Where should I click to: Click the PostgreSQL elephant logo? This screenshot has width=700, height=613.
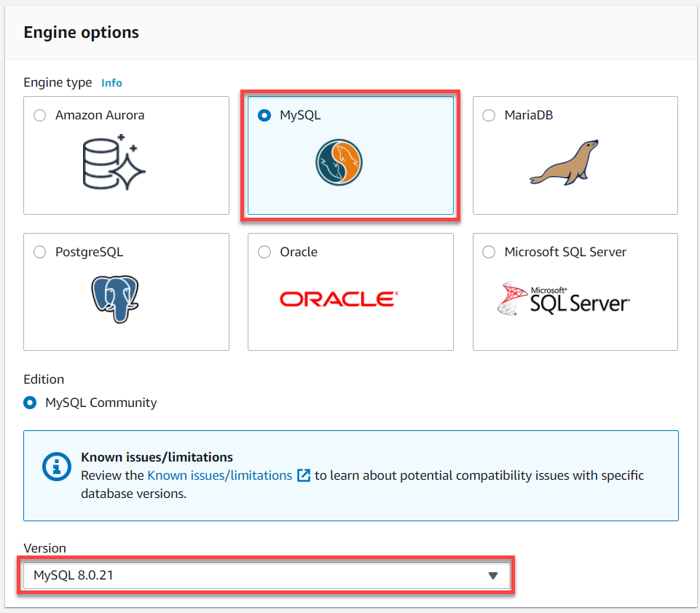coord(115,299)
